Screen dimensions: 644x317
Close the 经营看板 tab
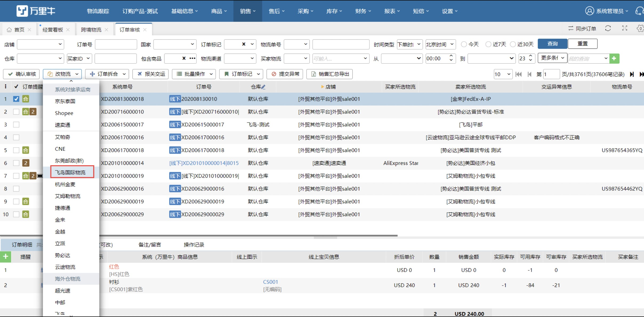[68, 30]
